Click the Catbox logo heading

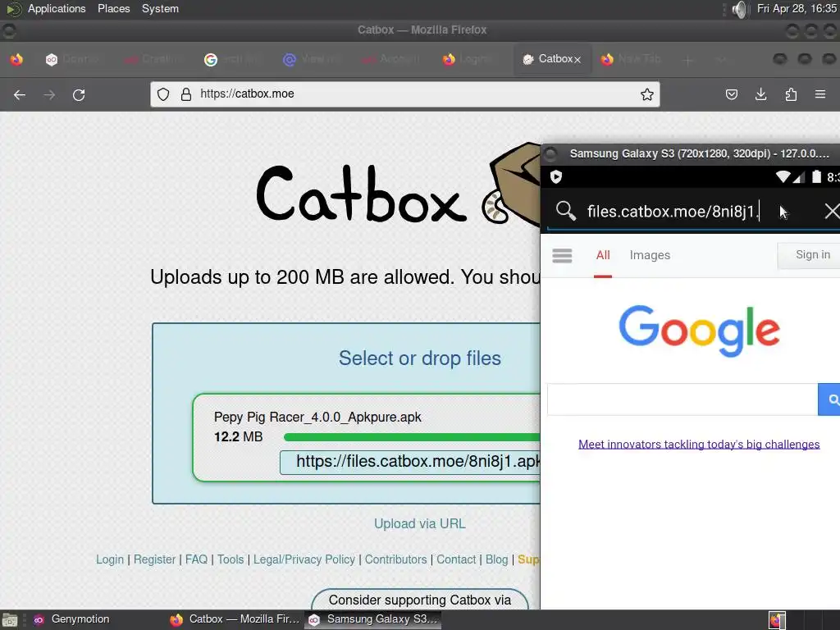point(362,194)
